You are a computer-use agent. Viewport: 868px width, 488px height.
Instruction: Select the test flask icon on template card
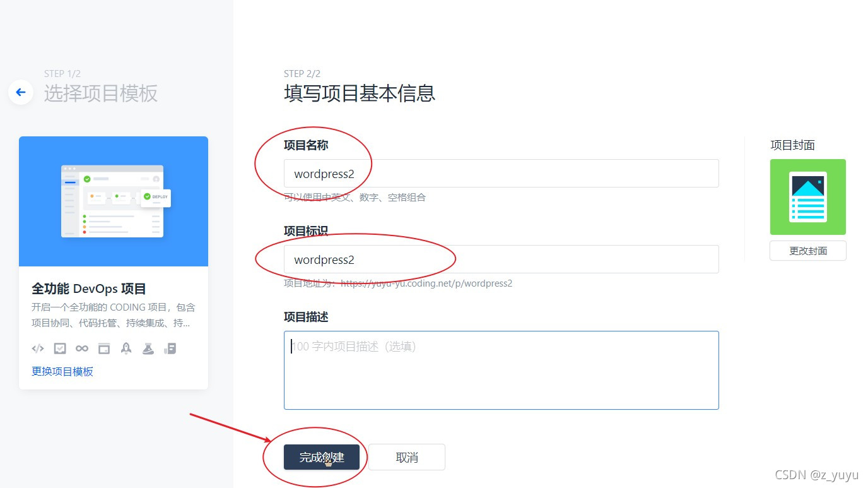click(148, 348)
